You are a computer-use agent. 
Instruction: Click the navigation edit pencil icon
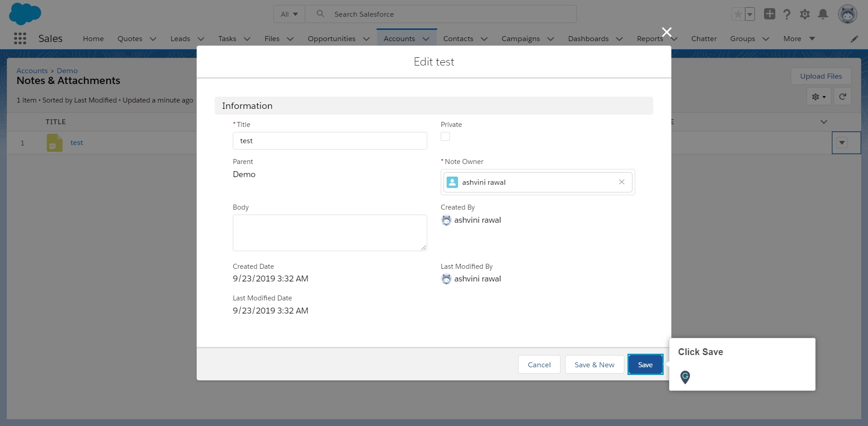pyautogui.click(x=855, y=39)
